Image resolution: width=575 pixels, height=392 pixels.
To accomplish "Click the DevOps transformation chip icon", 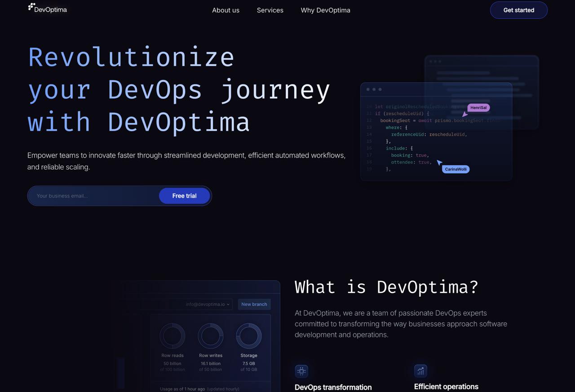I will pos(301,371).
